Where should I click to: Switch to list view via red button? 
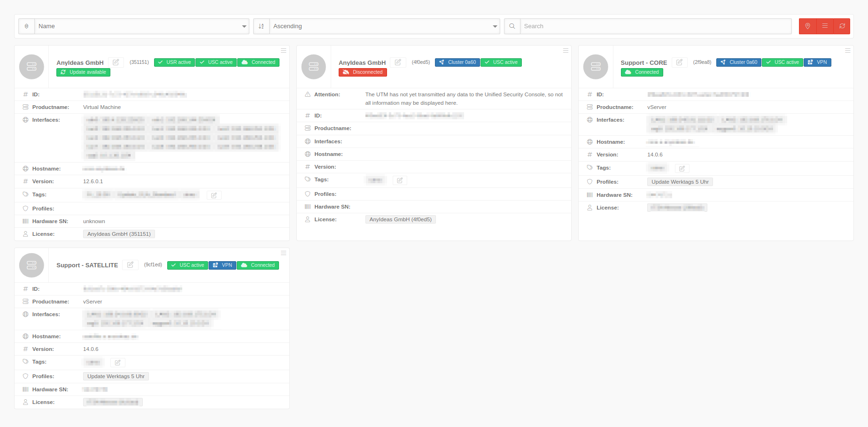[825, 26]
